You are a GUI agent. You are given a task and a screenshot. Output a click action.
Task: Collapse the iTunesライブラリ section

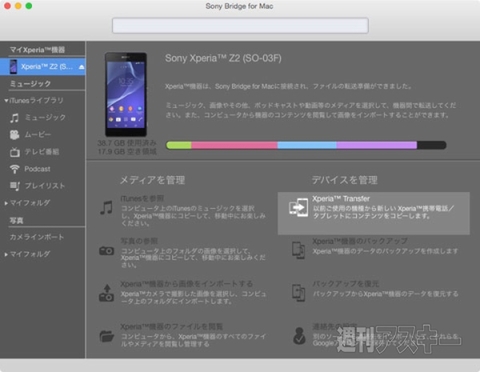click(x=6, y=100)
